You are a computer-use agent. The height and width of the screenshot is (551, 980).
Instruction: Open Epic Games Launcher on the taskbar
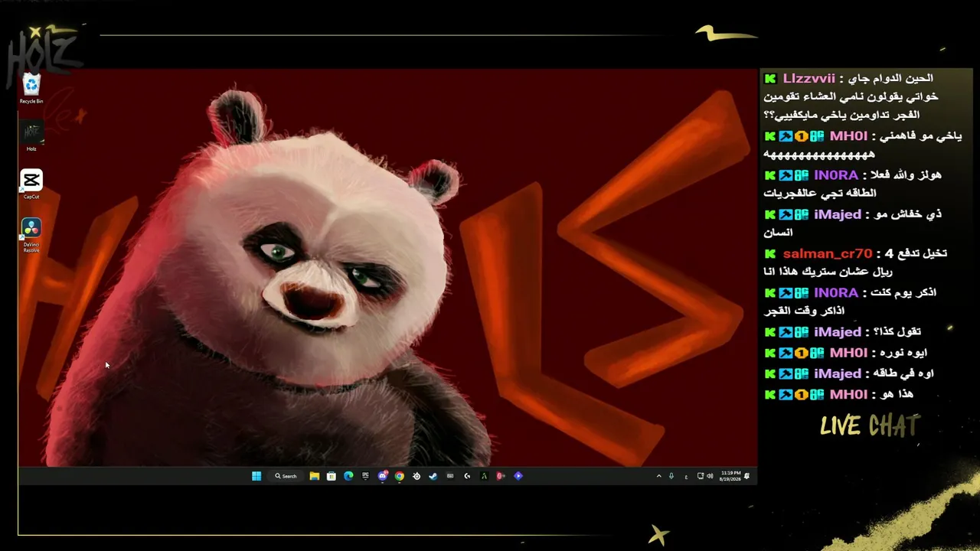pos(365,476)
